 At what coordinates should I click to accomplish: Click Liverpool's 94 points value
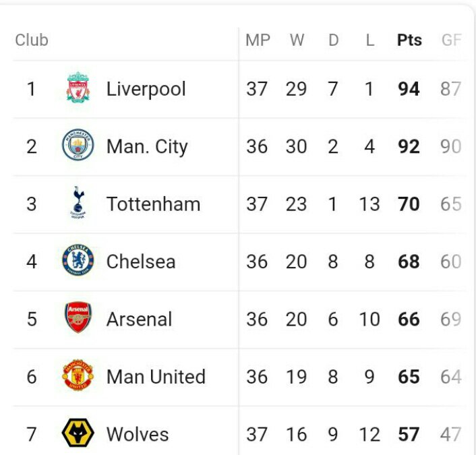(x=409, y=89)
